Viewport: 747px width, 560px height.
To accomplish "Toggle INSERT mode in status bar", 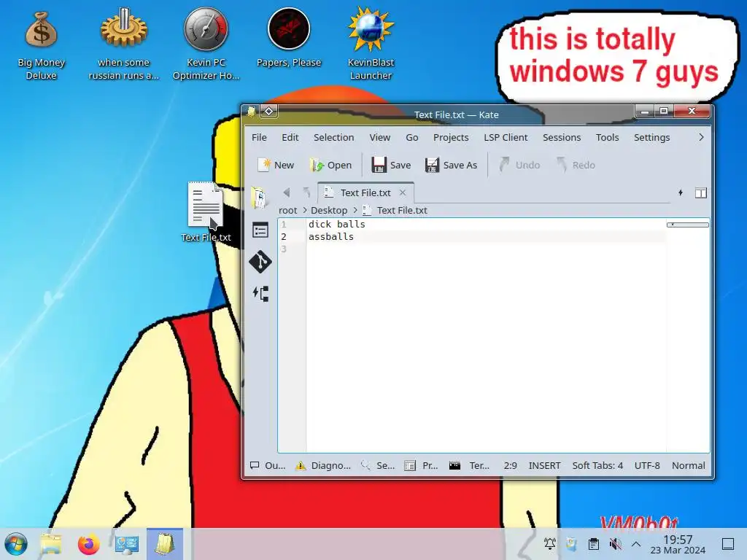I will [x=544, y=466].
